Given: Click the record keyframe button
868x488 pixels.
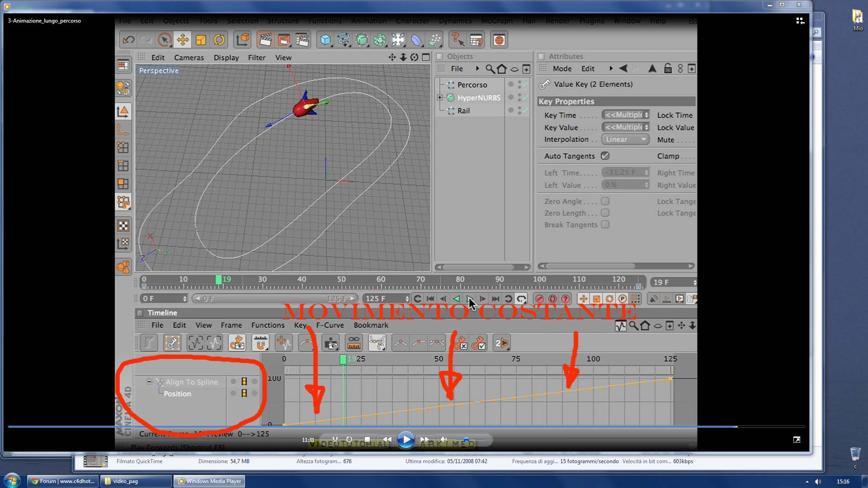Looking at the screenshot, I should [x=539, y=299].
